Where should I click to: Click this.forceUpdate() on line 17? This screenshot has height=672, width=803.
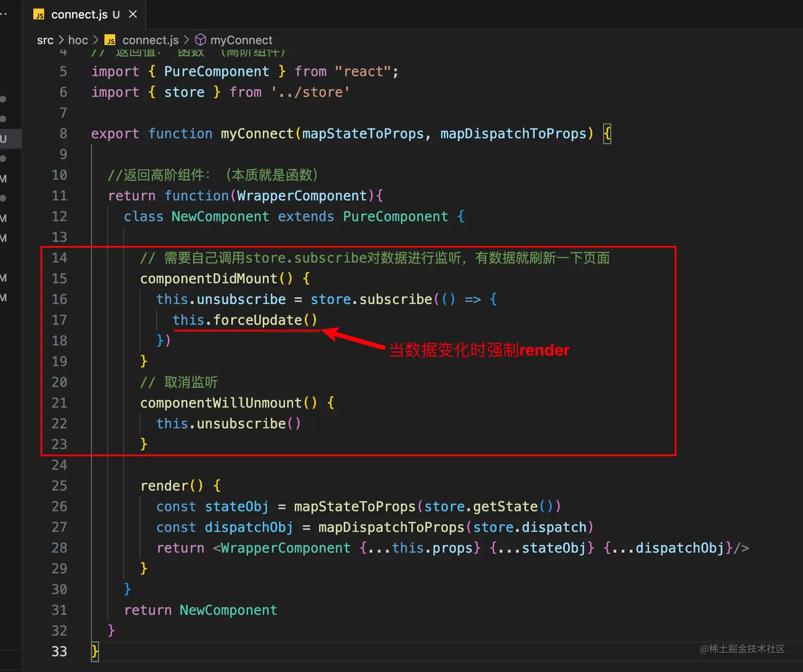tap(245, 320)
